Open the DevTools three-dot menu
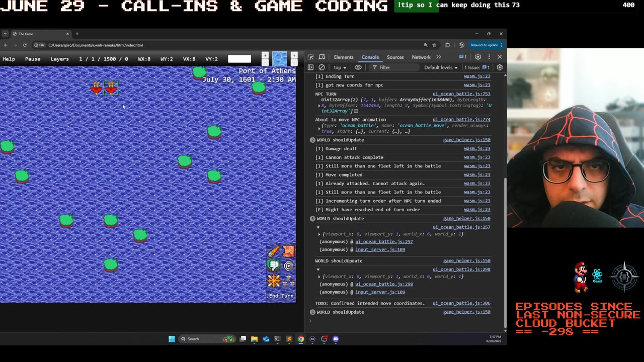This screenshot has width=644, height=362. (489, 57)
